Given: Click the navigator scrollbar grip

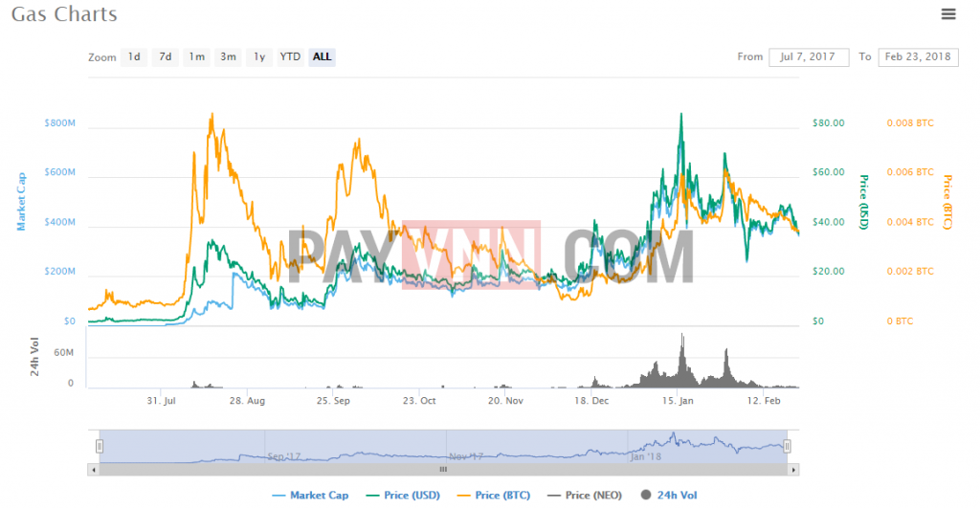Looking at the screenshot, I should point(443,470).
